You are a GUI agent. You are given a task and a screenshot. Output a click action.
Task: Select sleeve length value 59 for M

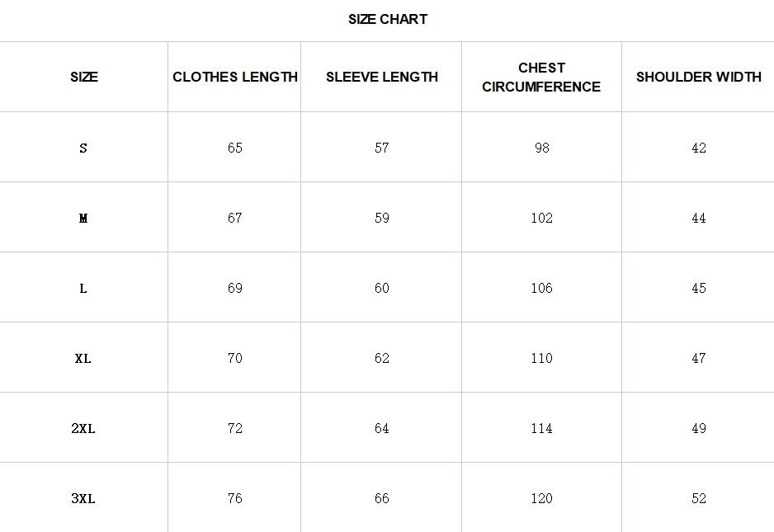382,218
